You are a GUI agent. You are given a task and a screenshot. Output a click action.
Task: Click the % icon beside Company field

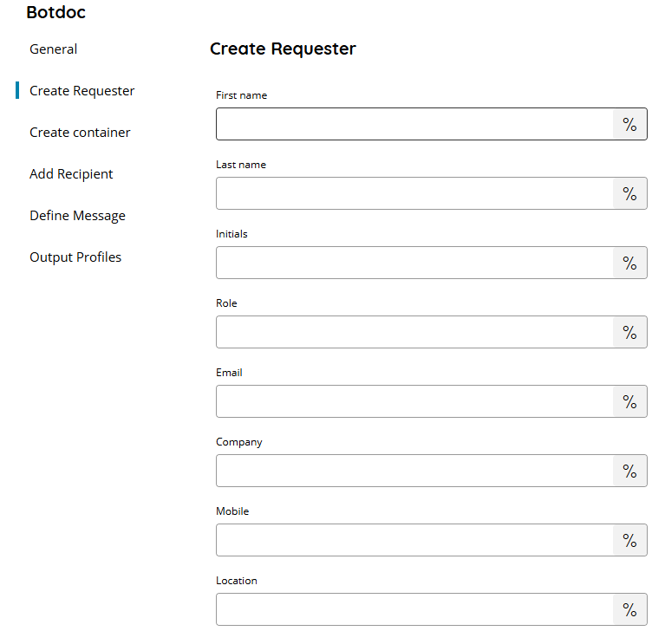(629, 471)
